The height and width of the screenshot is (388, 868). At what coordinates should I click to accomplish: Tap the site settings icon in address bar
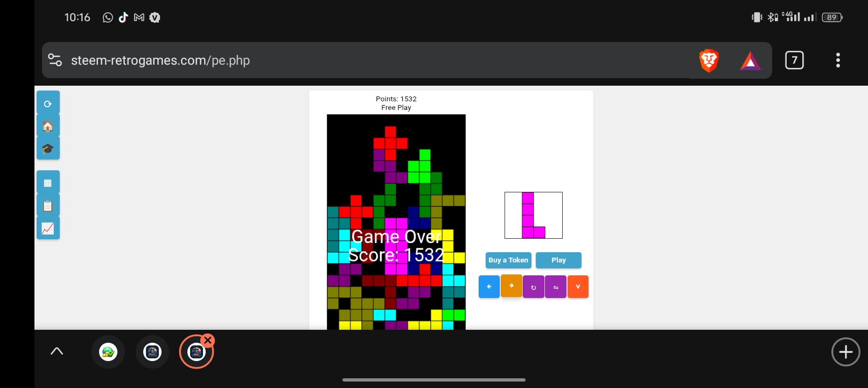point(55,60)
